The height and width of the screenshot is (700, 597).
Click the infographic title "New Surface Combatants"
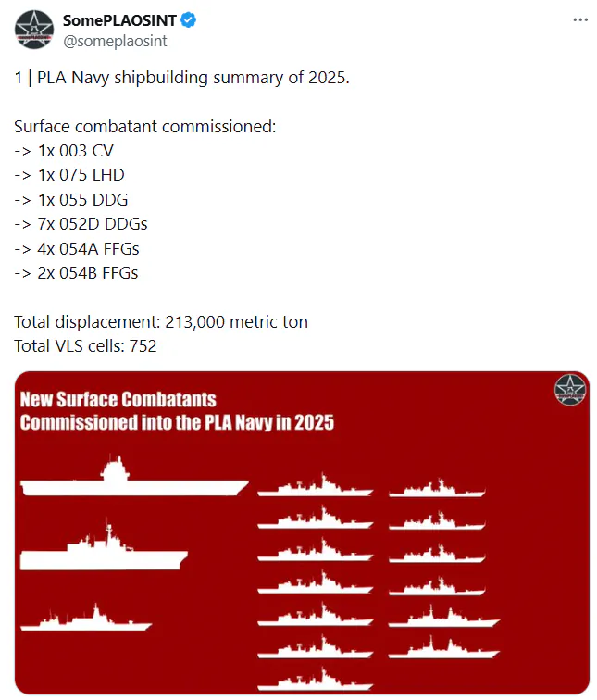[118, 400]
